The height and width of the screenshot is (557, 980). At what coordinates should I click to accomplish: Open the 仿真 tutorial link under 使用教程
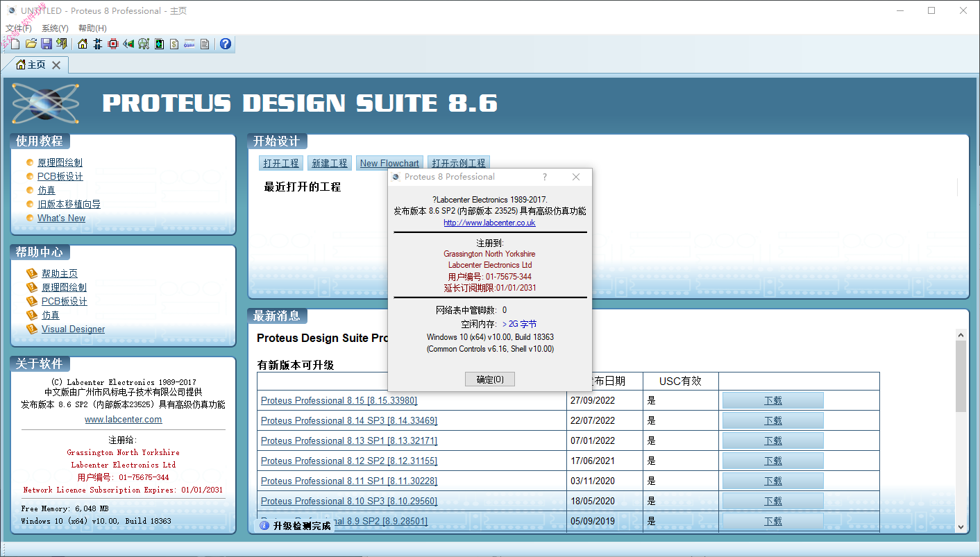(x=47, y=190)
